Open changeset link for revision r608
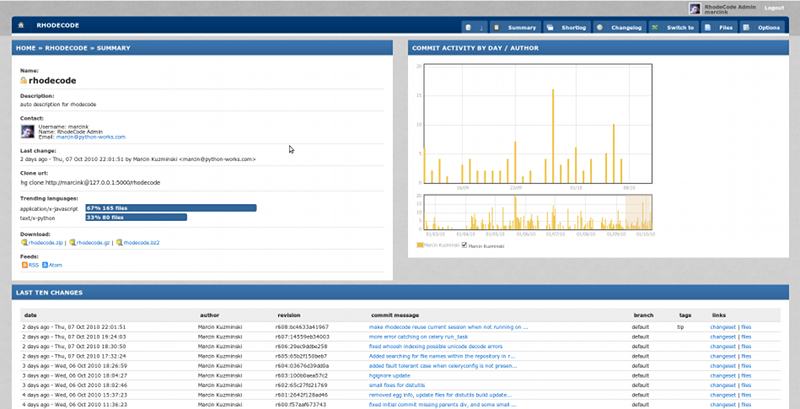The width and height of the screenshot is (800, 409). (x=722, y=326)
